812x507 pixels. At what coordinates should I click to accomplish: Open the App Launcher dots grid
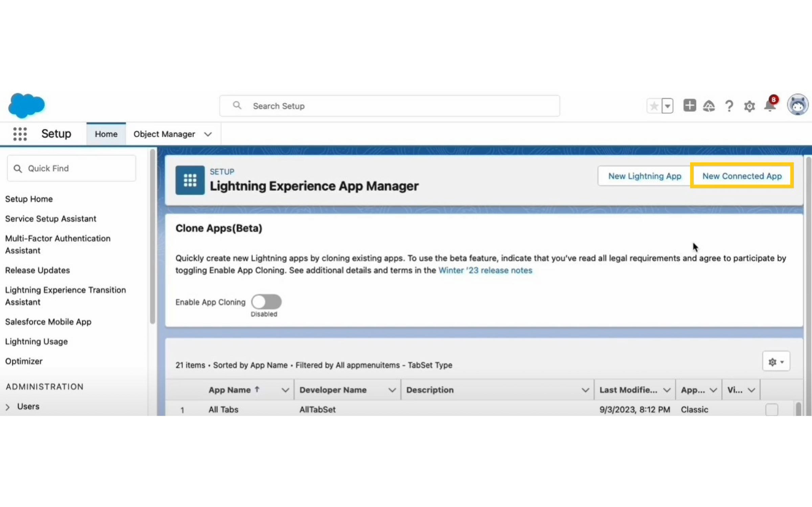(x=20, y=134)
